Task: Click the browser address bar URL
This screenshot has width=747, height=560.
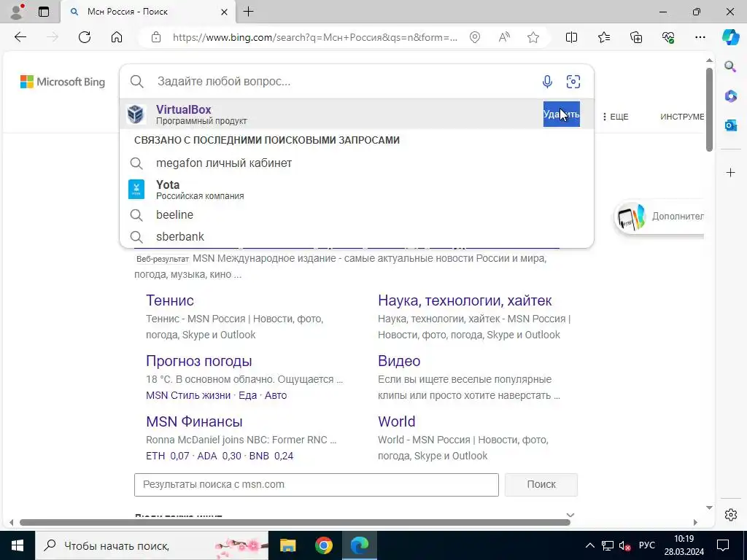Action: [315, 37]
